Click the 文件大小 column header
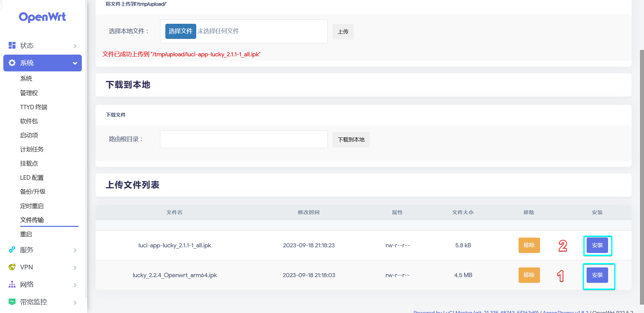 [x=463, y=212]
